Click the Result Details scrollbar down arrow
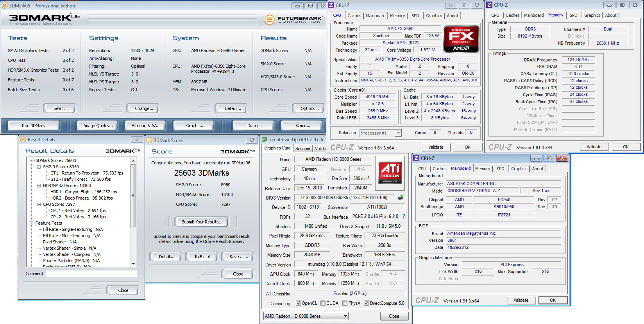This screenshot has width=644, height=324. click(133, 264)
